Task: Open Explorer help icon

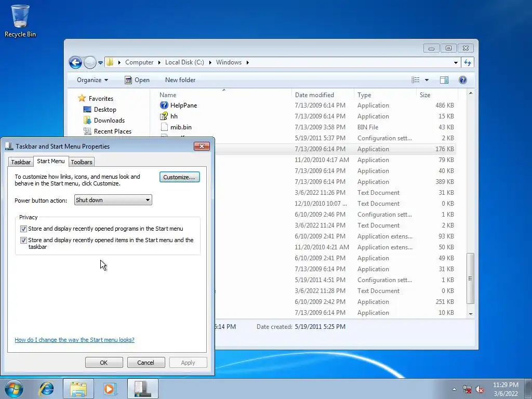Action: point(463,80)
